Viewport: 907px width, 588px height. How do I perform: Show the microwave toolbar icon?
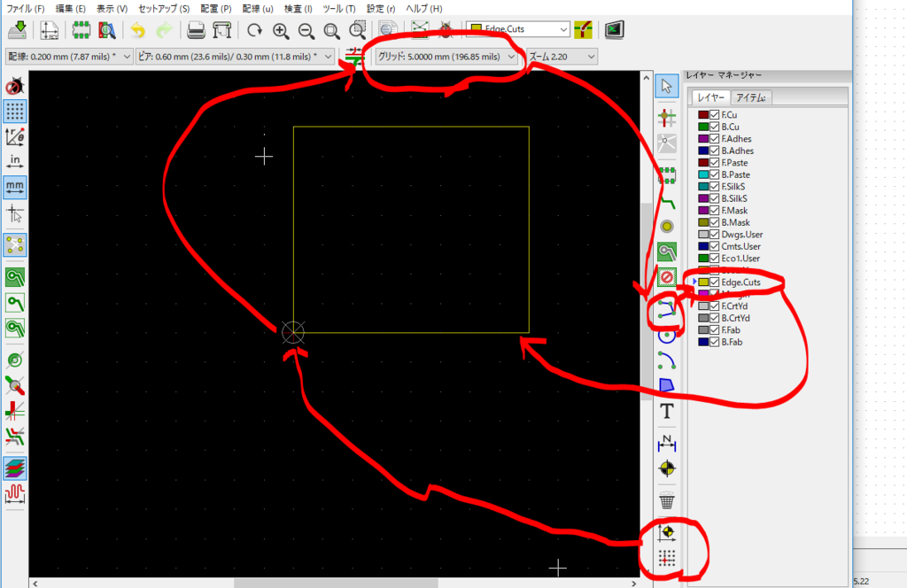(x=14, y=494)
